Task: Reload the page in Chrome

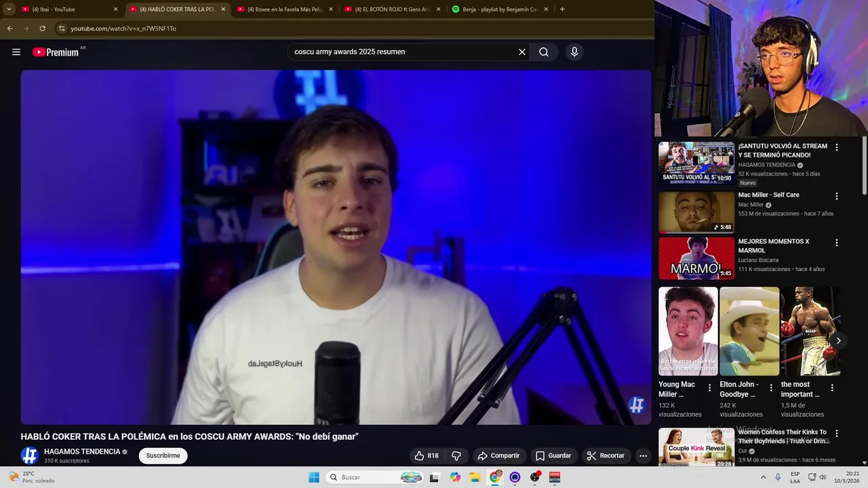Action: pyautogui.click(x=42, y=28)
